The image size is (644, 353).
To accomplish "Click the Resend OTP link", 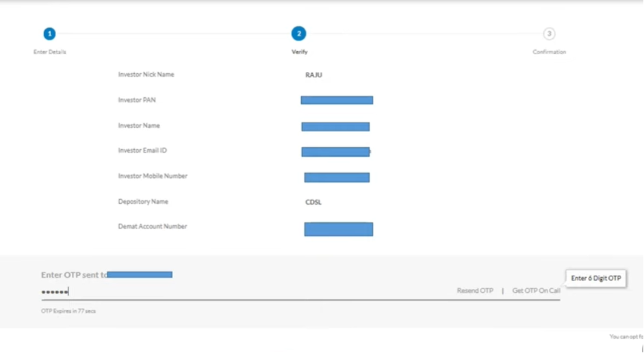I will (x=475, y=291).
